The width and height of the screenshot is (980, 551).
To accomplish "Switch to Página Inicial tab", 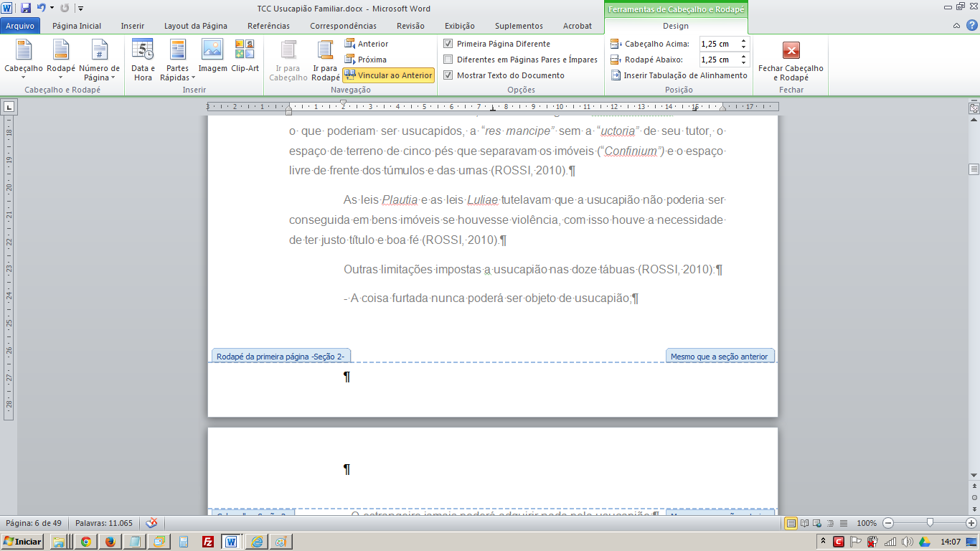I will pos(77,26).
